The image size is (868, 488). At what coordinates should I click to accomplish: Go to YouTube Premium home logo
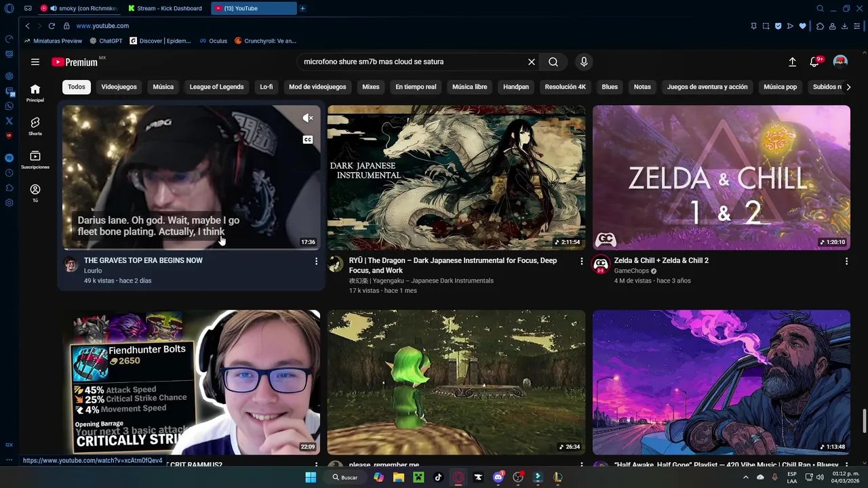click(75, 62)
